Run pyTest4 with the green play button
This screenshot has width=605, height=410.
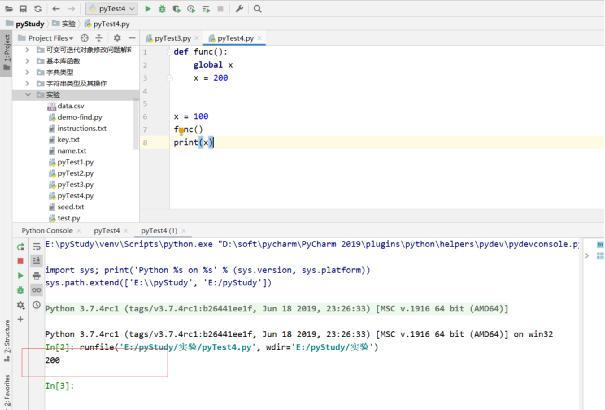(148, 8)
